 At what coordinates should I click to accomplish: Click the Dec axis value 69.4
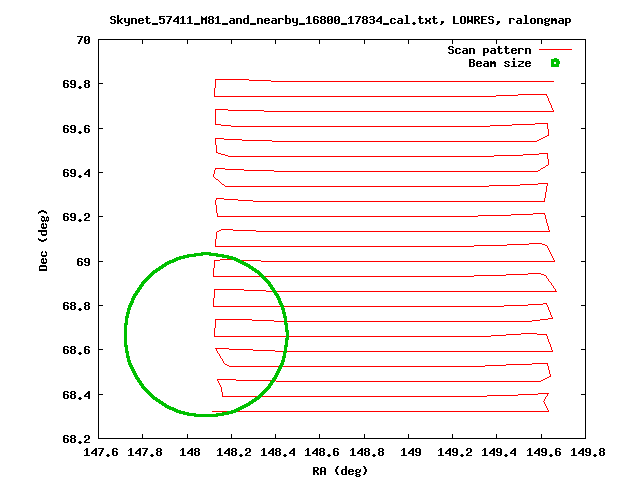pyautogui.click(x=76, y=173)
